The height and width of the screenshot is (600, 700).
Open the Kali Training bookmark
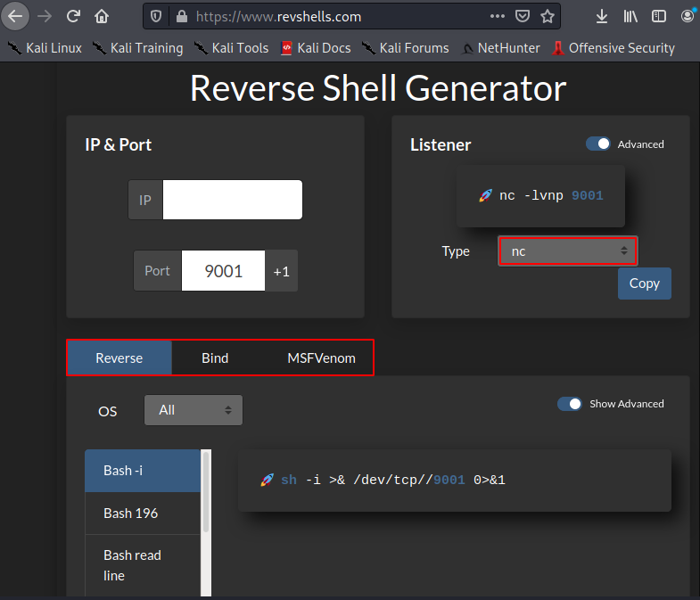(x=138, y=48)
